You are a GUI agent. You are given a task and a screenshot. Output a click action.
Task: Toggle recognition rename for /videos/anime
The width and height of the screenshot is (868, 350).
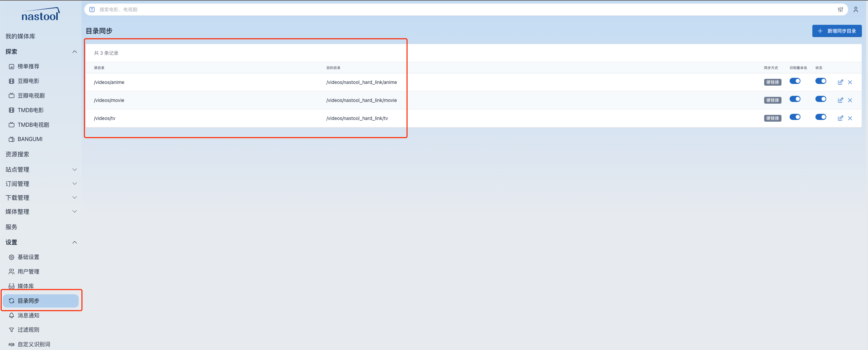click(x=795, y=81)
